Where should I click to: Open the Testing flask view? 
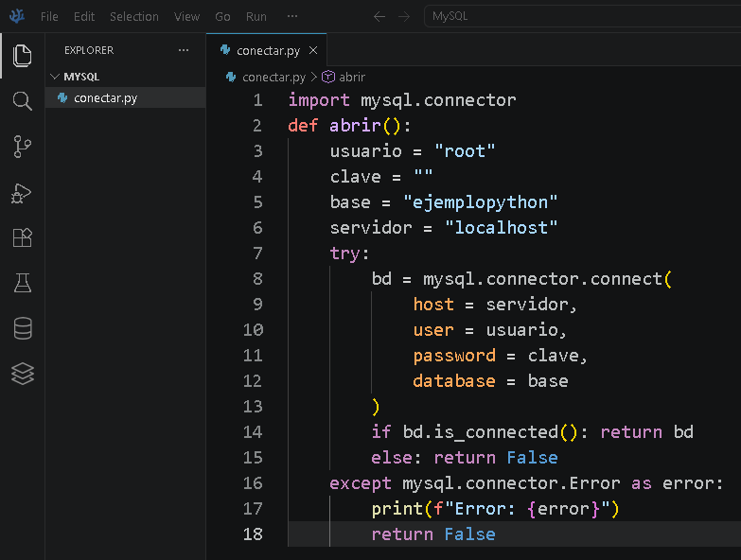tap(22, 283)
